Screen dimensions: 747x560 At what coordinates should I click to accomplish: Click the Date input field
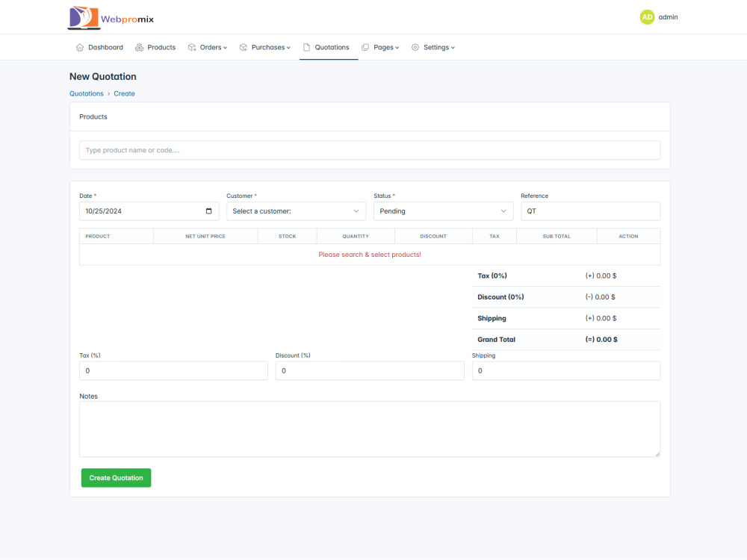tap(149, 211)
